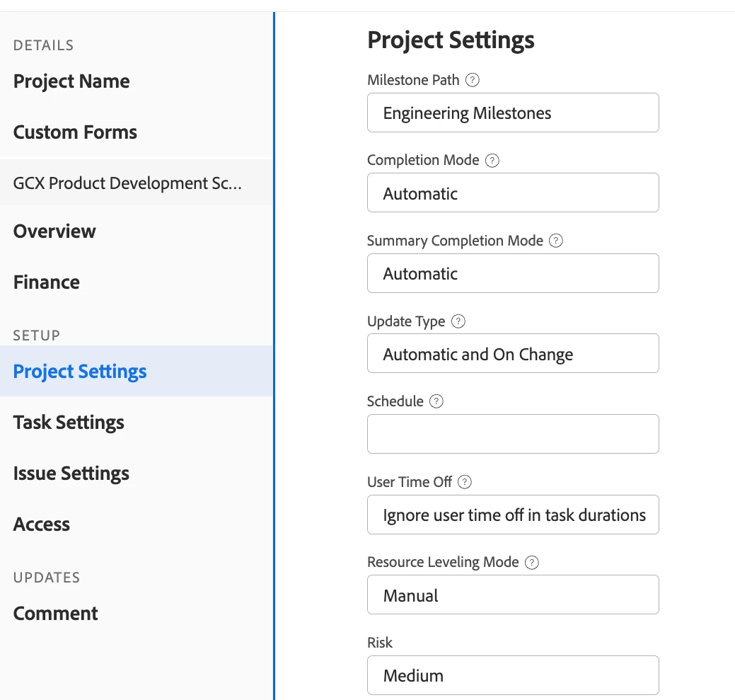Open the Custom Forms section
Viewport: 735px width, 700px height.
[75, 132]
